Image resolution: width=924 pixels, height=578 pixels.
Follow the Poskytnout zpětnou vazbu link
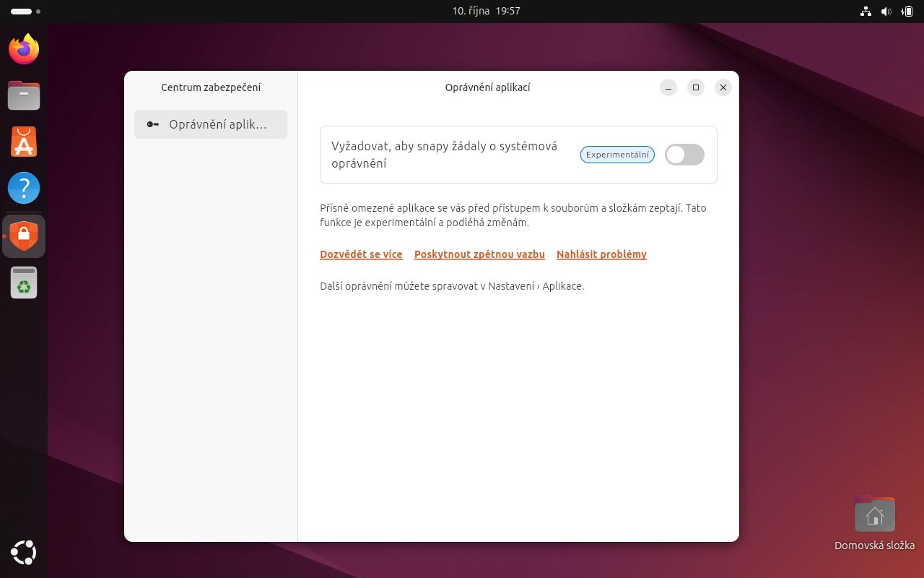[479, 254]
